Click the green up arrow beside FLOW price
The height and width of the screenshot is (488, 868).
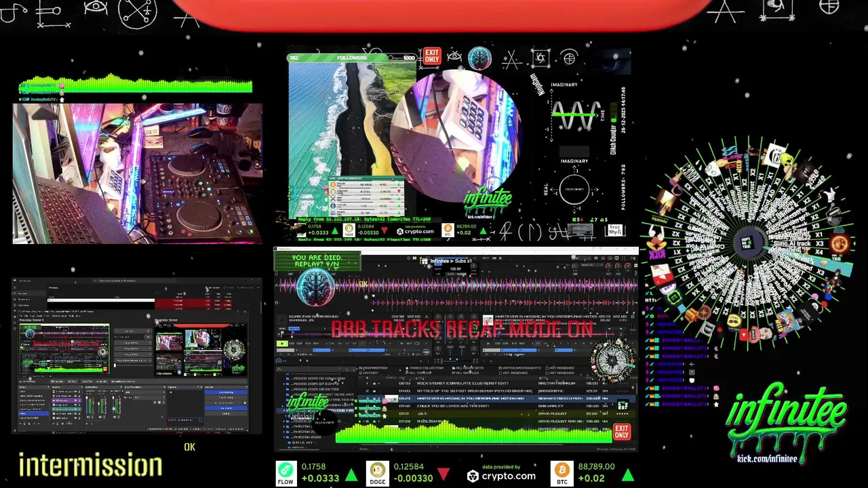(x=351, y=474)
